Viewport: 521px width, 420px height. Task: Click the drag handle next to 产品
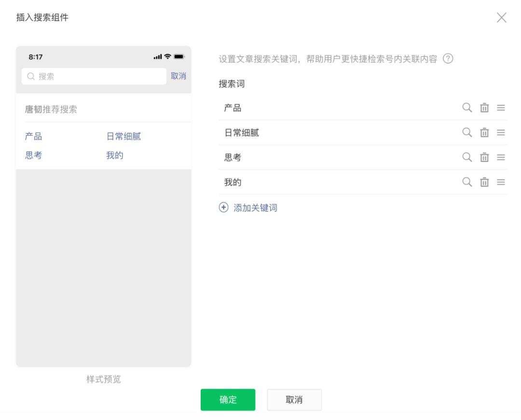coord(501,108)
